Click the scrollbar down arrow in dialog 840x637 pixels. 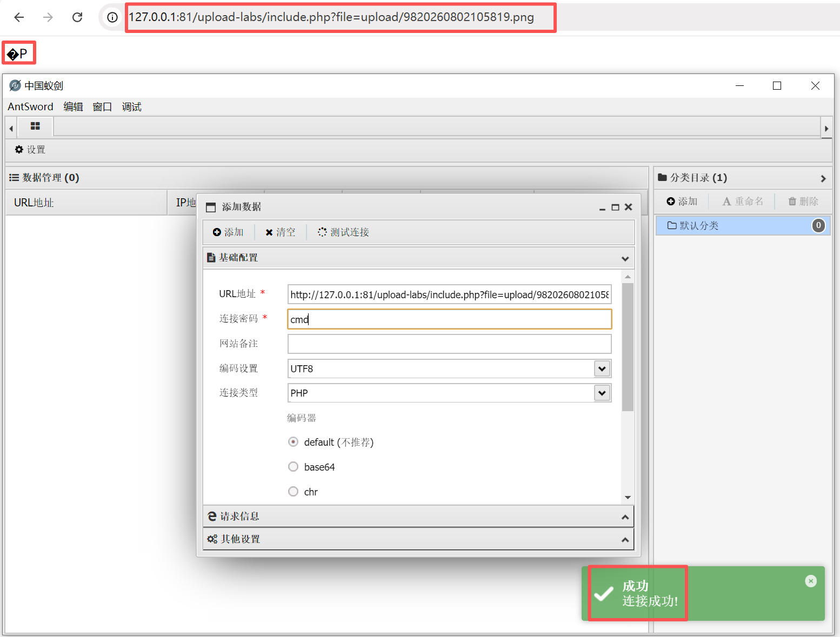click(x=628, y=497)
